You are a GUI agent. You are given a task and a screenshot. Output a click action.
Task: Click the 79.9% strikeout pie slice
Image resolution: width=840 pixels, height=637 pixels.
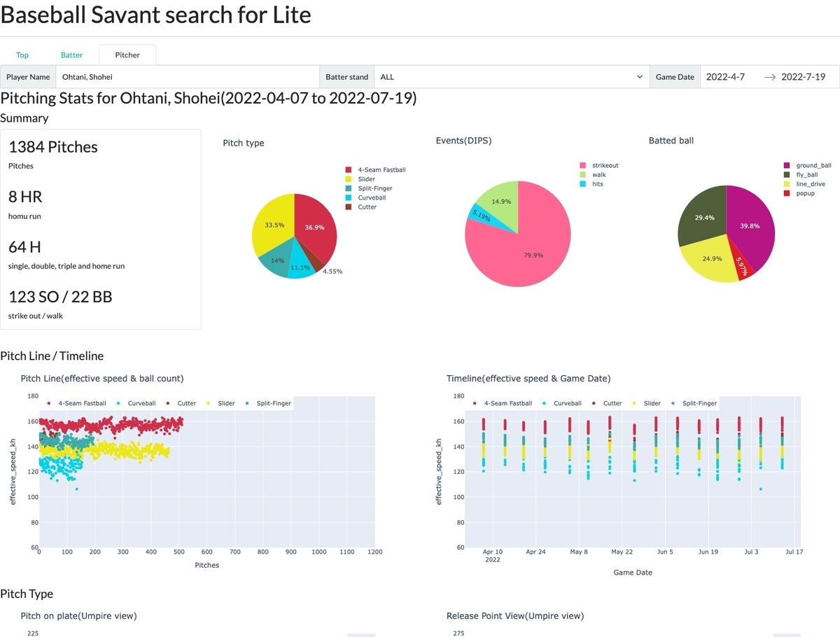tap(533, 254)
